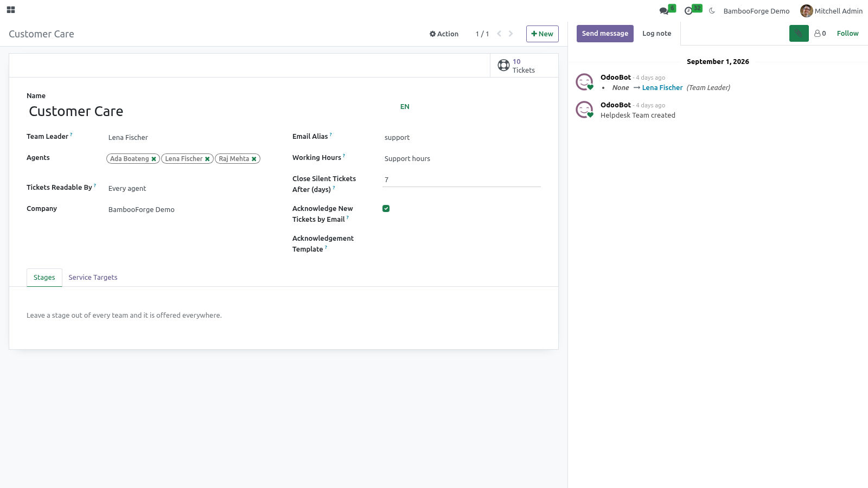The width and height of the screenshot is (868, 488).
Task: Edit the Customer Care name field
Action: (210, 111)
